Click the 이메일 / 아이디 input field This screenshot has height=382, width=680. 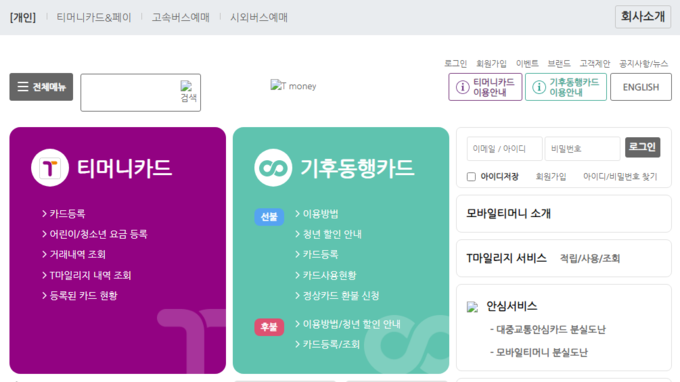click(x=504, y=149)
